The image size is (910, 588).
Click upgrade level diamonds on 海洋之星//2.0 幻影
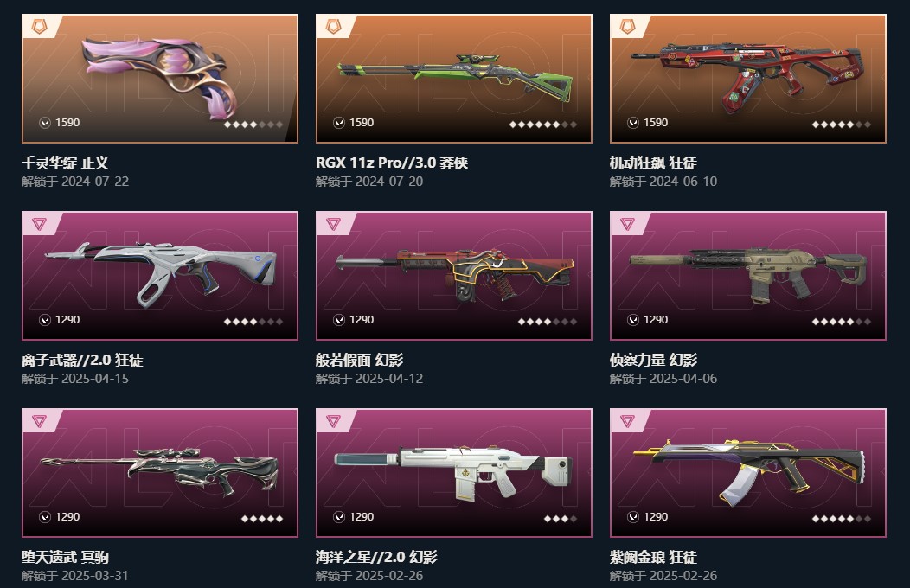click(x=560, y=519)
